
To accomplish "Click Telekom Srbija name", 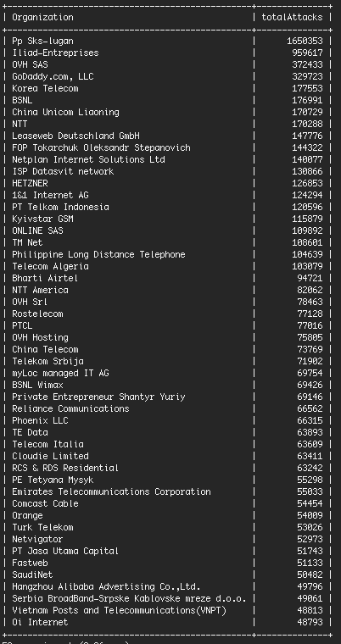I will (x=48, y=362).
